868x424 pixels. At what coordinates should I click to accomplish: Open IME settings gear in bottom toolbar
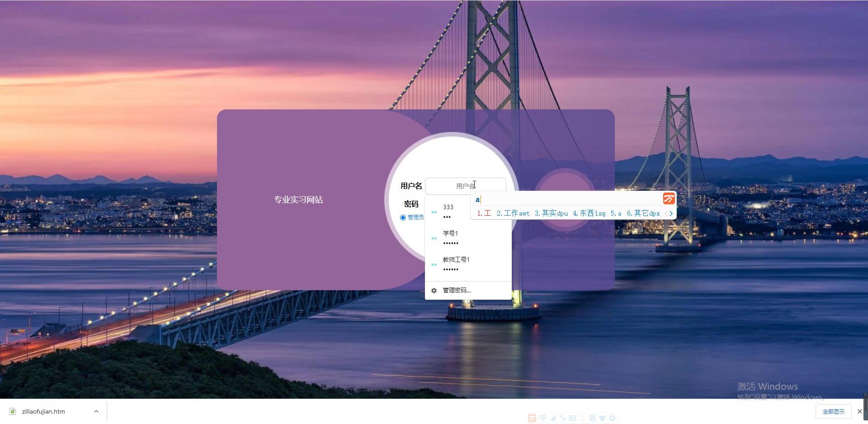point(613,418)
